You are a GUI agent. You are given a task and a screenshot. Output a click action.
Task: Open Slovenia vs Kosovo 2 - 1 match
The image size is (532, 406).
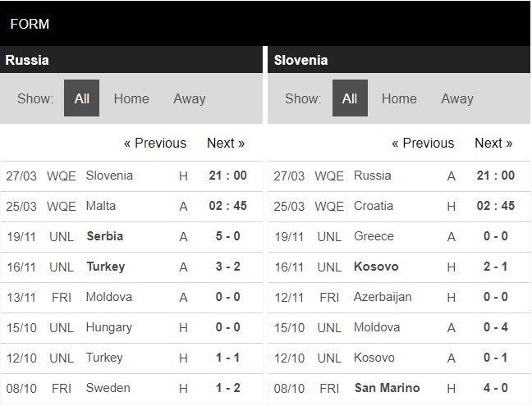coord(495,267)
